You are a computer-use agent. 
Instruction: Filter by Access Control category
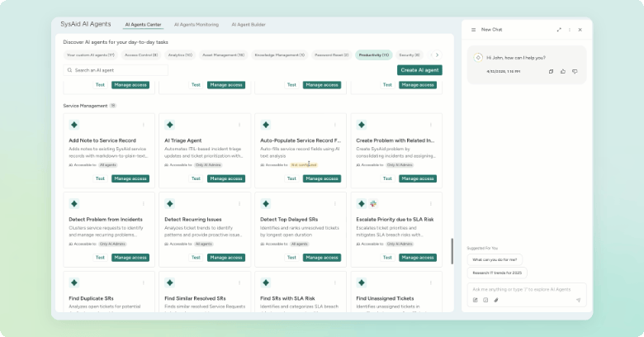pyautogui.click(x=141, y=55)
